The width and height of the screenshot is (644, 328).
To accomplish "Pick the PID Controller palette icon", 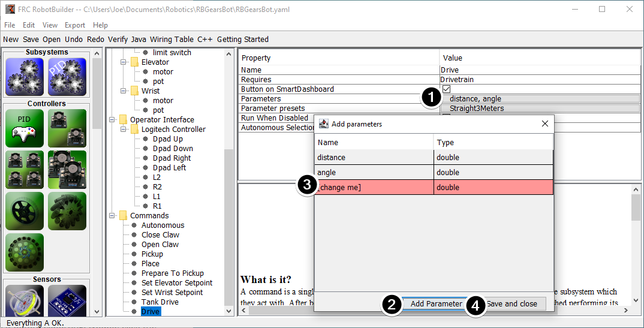I will coord(25,128).
